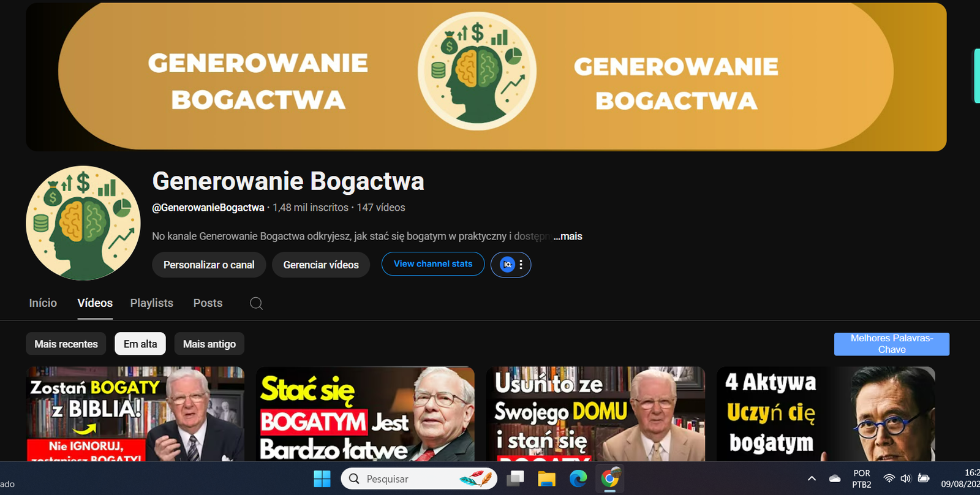The height and width of the screenshot is (495, 980).
Task: Launch File Explorer from the taskbar
Action: [x=546, y=478]
